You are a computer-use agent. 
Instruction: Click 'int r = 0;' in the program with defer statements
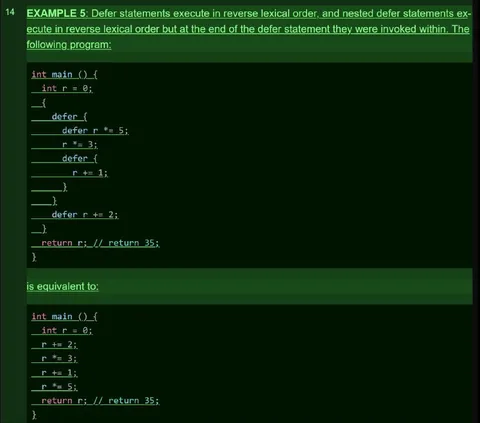click(x=67, y=88)
